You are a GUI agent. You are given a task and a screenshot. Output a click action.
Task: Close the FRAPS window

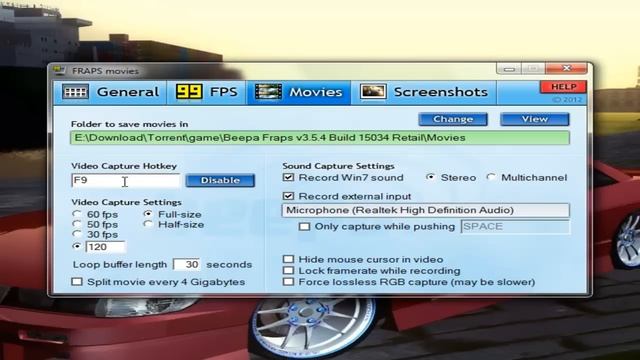[568, 68]
